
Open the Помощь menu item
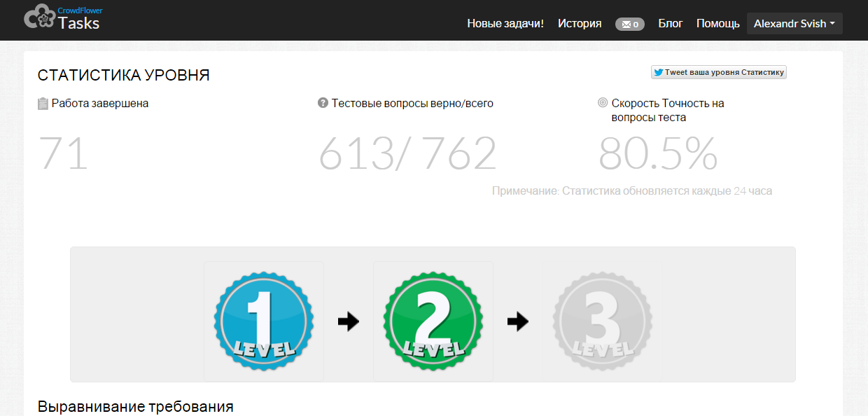point(718,23)
